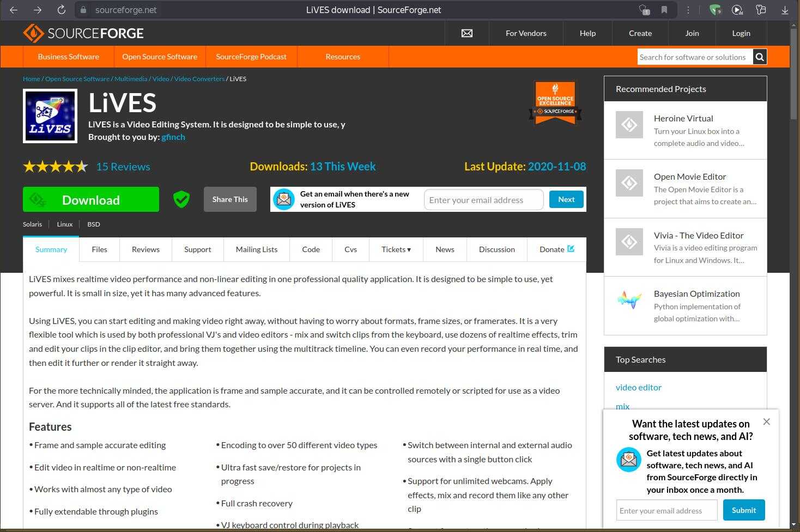Click the green Download button
This screenshot has width=800, height=532.
[x=91, y=199]
